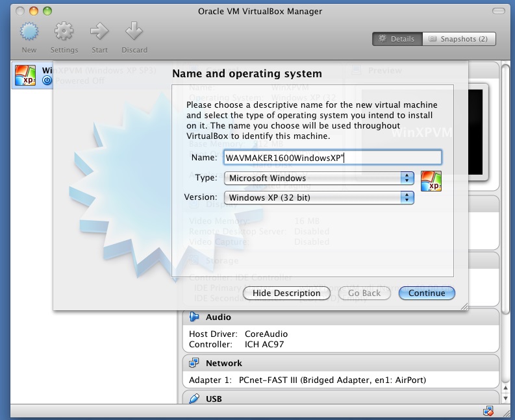515x420 pixels.
Task: Open the Version dropdown showing Windows XP (32 bit)
Action: click(318, 197)
